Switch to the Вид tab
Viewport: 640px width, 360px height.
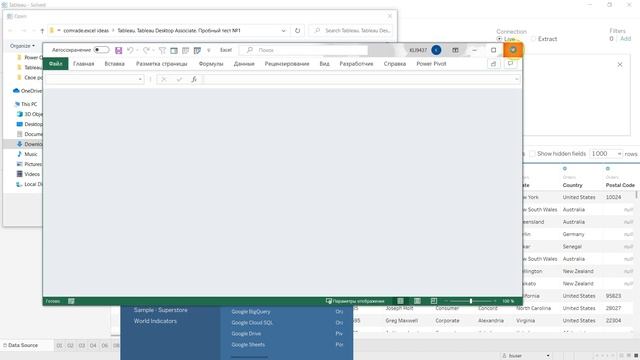[324, 64]
